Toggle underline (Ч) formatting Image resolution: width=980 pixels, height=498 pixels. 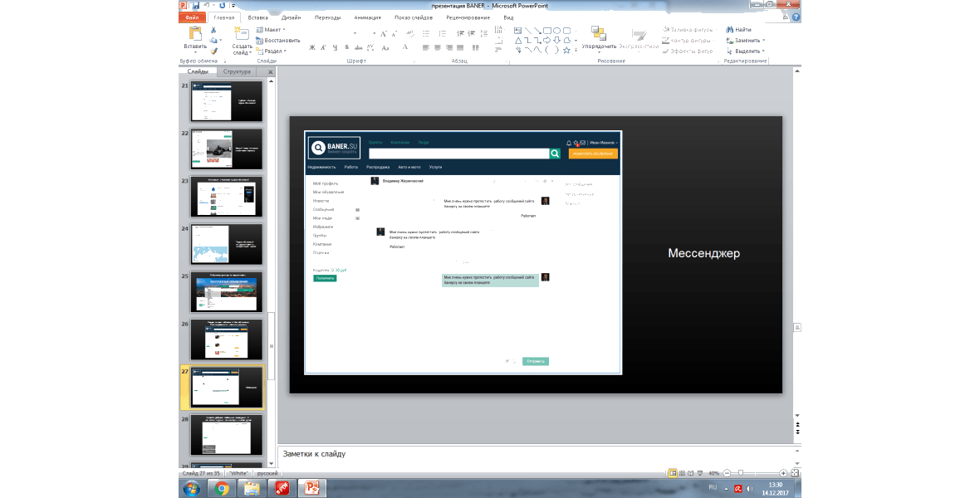[x=335, y=47]
